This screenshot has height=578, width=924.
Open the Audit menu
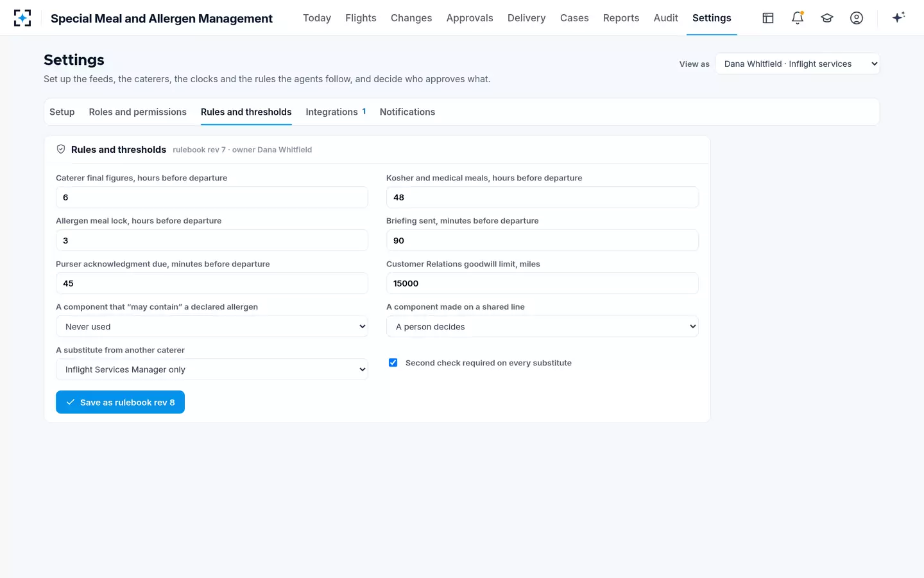[x=666, y=18]
